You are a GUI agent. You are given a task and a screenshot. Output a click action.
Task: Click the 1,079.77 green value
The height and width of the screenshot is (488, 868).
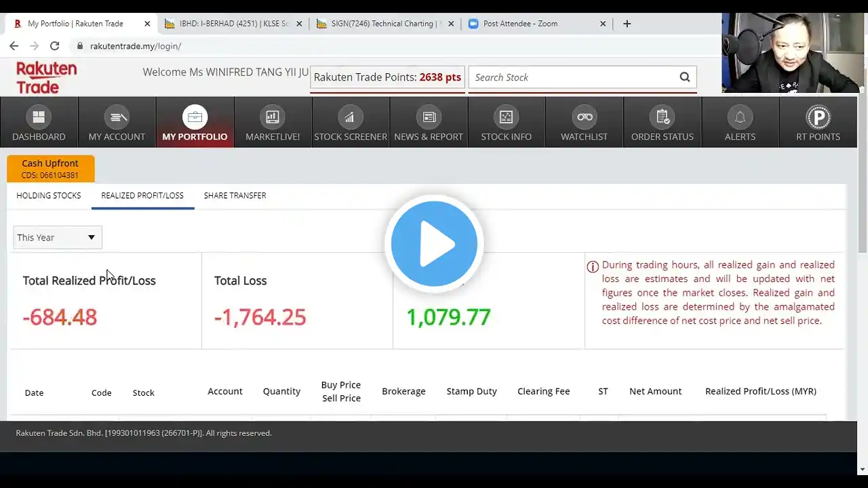[448, 317]
